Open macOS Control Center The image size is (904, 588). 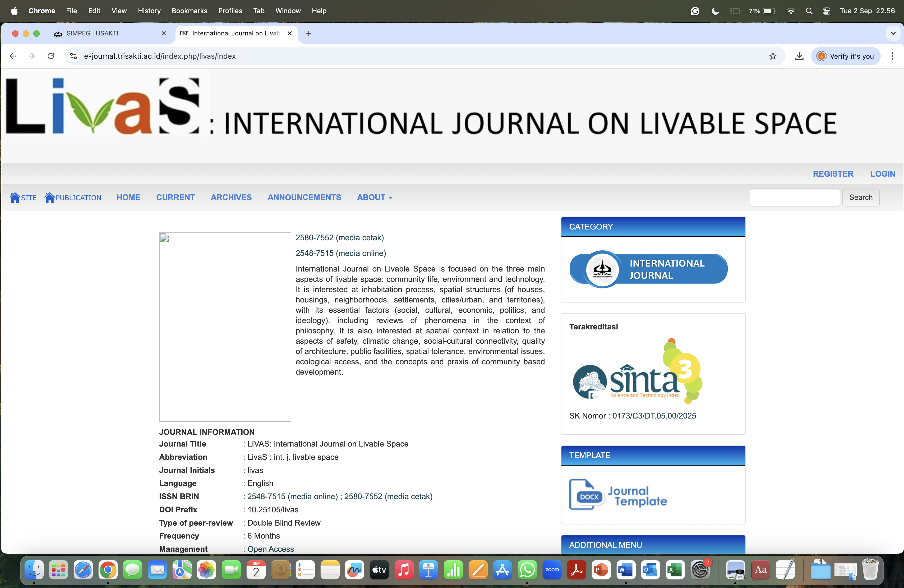tap(827, 11)
